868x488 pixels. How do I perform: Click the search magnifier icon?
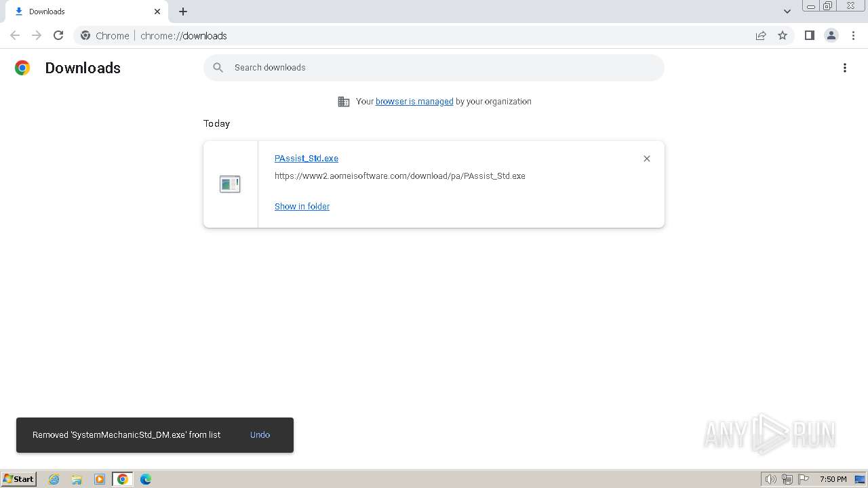[x=218, y=67]
